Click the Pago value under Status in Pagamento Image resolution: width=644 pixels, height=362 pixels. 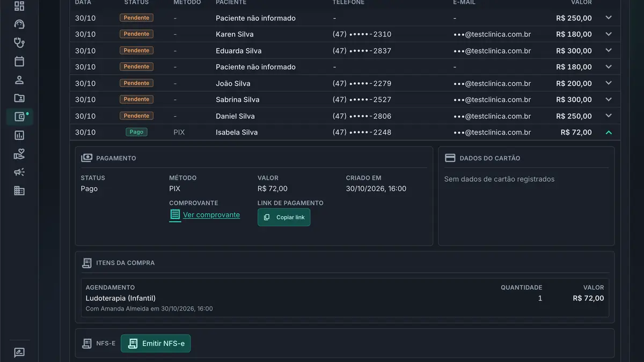[89, 189]
